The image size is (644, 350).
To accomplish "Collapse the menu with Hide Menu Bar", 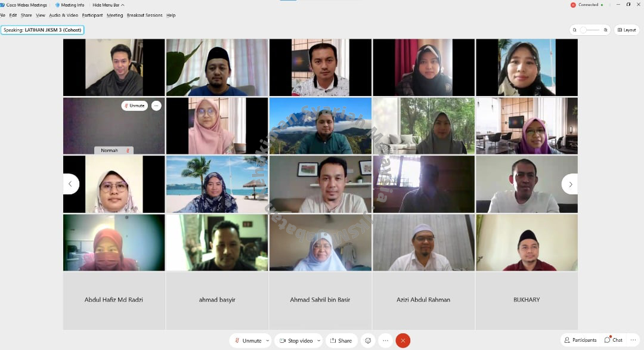I will (x=109, y=5).
